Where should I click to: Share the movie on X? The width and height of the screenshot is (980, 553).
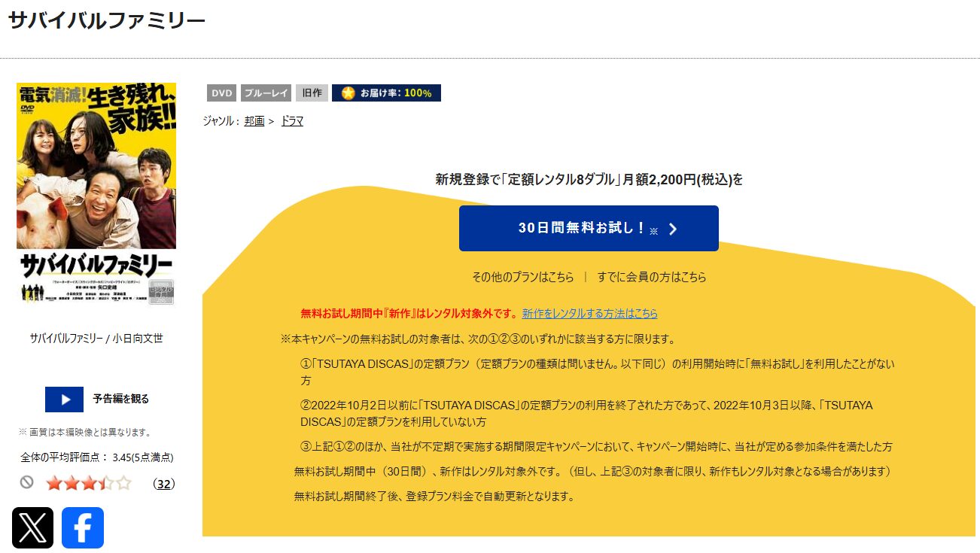pyautogui.click(x=32, y=527)
